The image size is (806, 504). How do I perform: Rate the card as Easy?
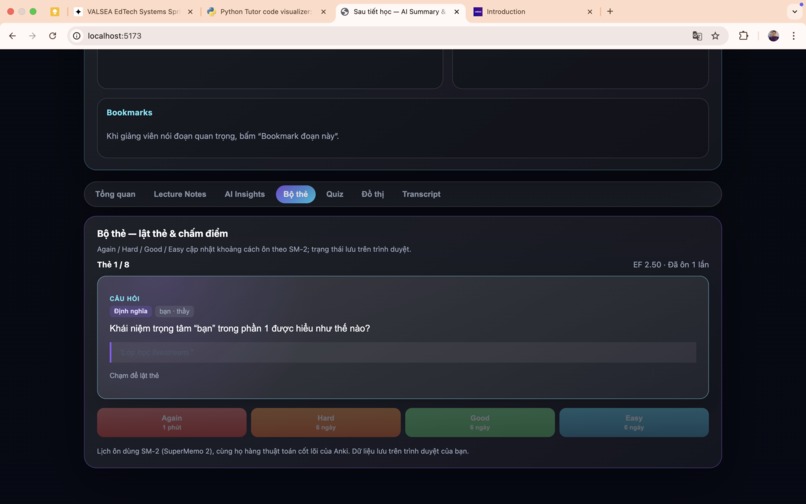[634, 422]
